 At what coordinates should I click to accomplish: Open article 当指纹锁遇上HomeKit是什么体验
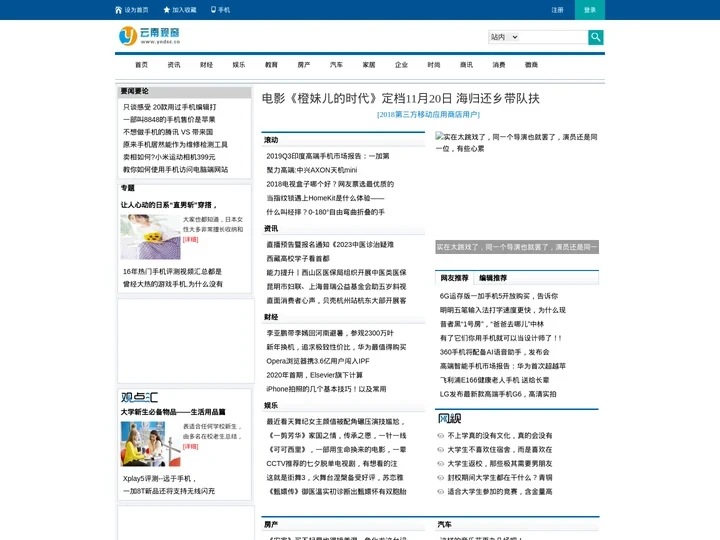(x=325, y=198)
